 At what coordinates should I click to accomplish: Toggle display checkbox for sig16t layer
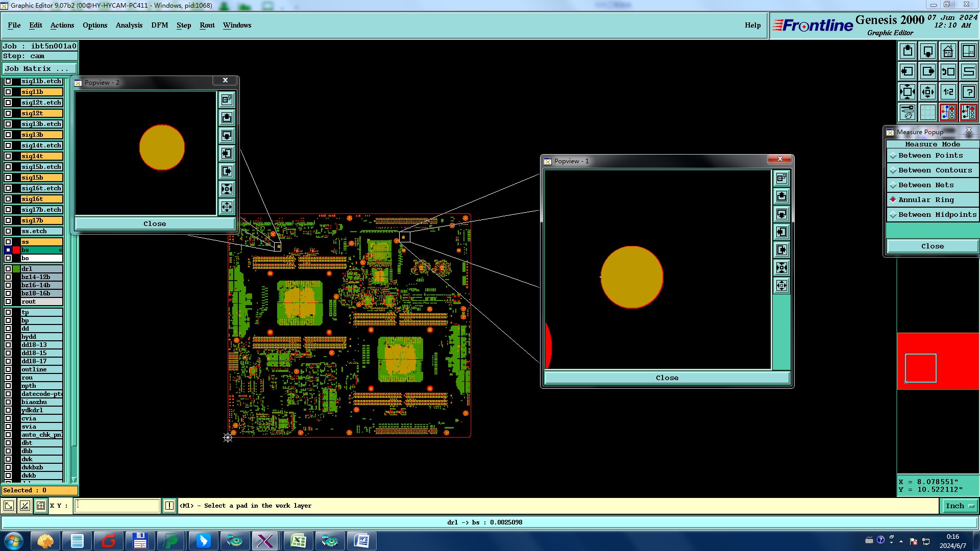click(8, 199)
